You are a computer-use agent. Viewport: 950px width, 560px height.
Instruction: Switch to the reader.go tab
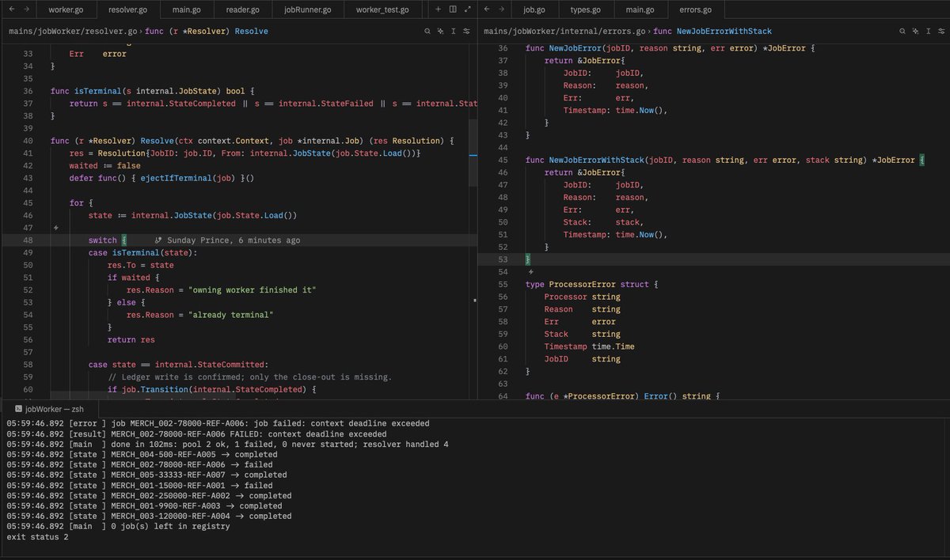(243, 9)
